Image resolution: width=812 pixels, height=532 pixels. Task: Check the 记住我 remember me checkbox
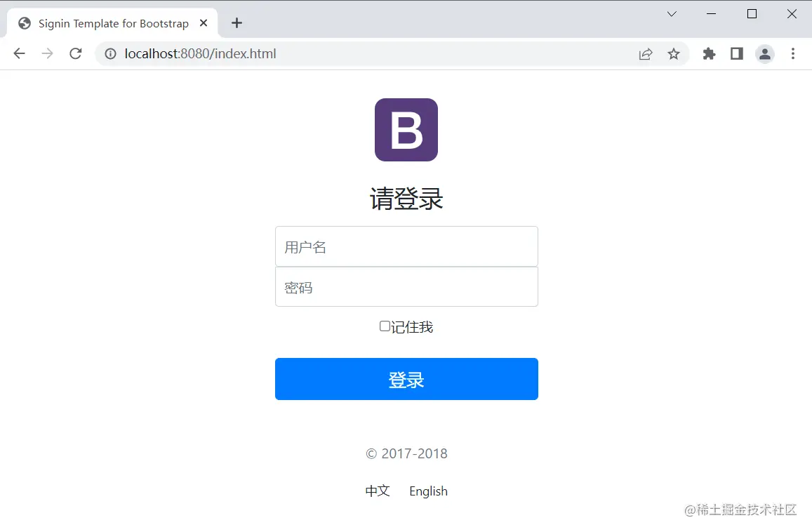(x=385, y=326)
